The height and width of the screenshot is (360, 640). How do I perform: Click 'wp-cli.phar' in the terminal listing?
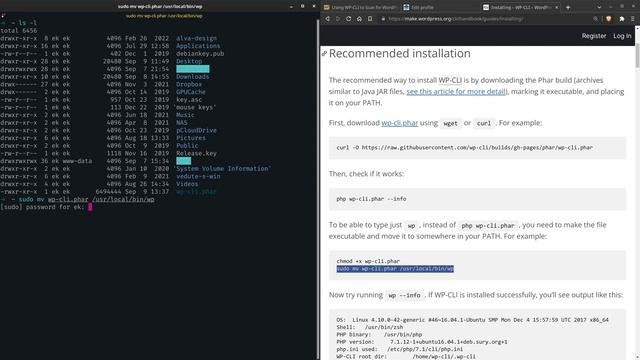point(196,192)
